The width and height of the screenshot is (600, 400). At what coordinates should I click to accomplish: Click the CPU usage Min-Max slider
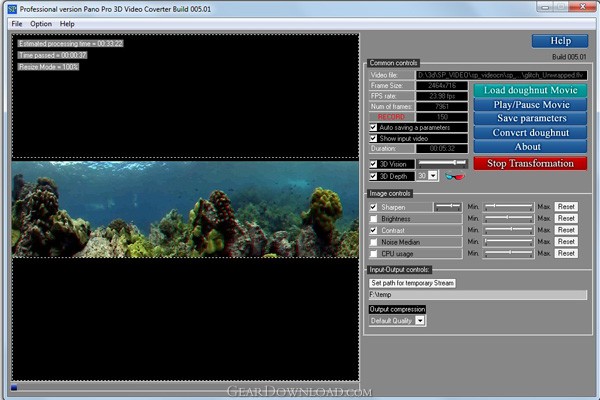pos(508,253)
